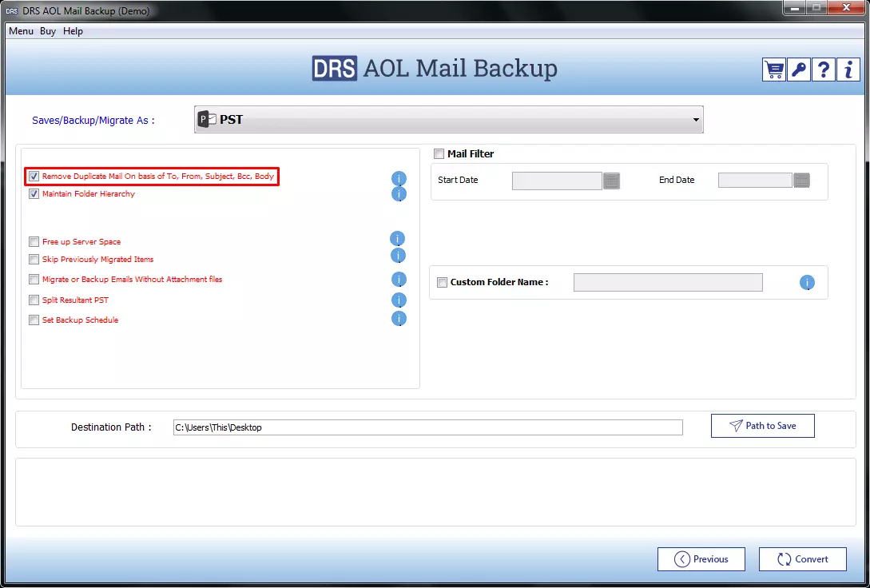Uncheck Remove Duplicate Mail checkbox
Viewport: 870px width, 588px height.
(34, 177)
